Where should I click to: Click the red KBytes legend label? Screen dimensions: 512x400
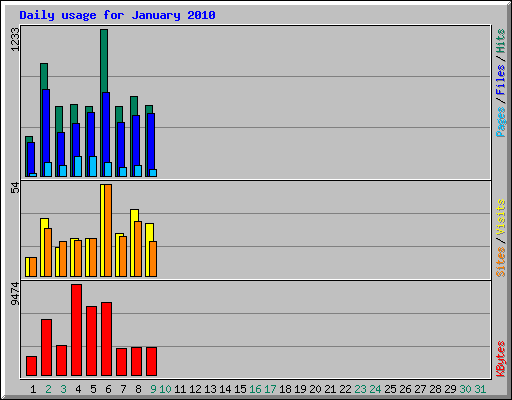point(500,359)
